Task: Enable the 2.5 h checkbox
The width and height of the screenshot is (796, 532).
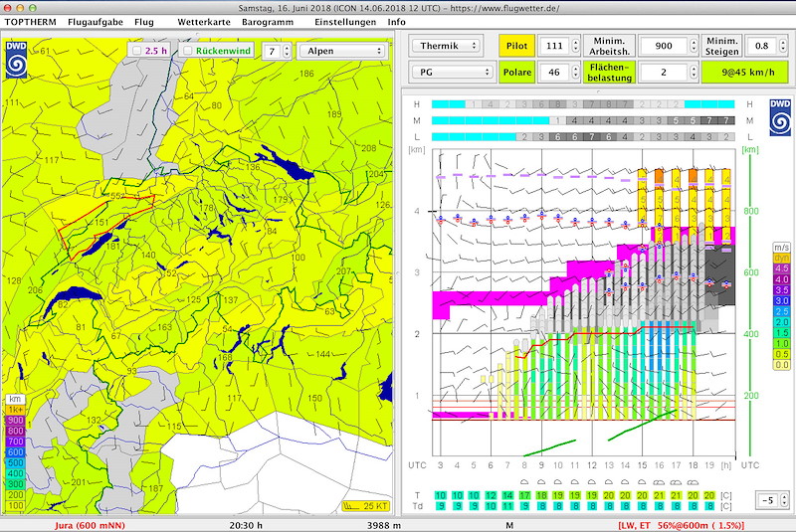Action: 136,51
